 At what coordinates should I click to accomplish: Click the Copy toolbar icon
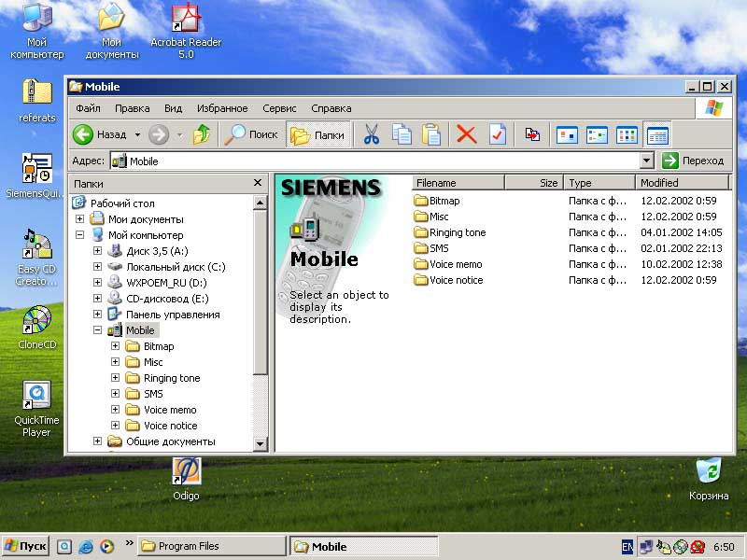[402, 134]
